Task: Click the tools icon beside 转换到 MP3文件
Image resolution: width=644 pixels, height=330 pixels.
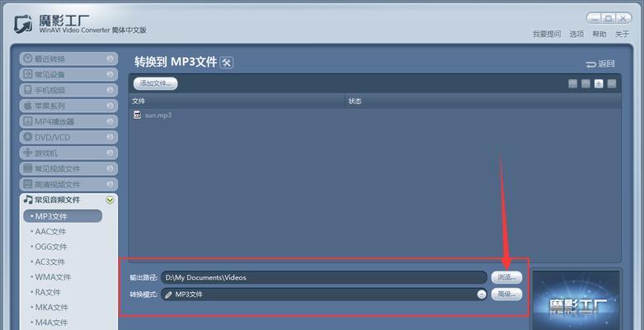Action: pos(227,63)
